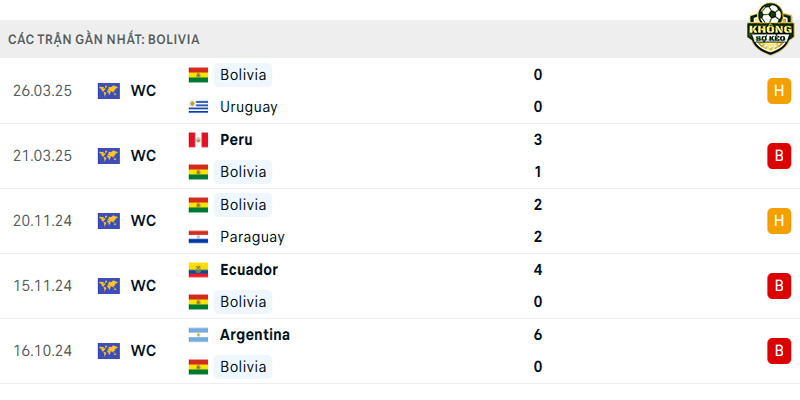Click the Uruguay flag icon

[x=198, y=107]
